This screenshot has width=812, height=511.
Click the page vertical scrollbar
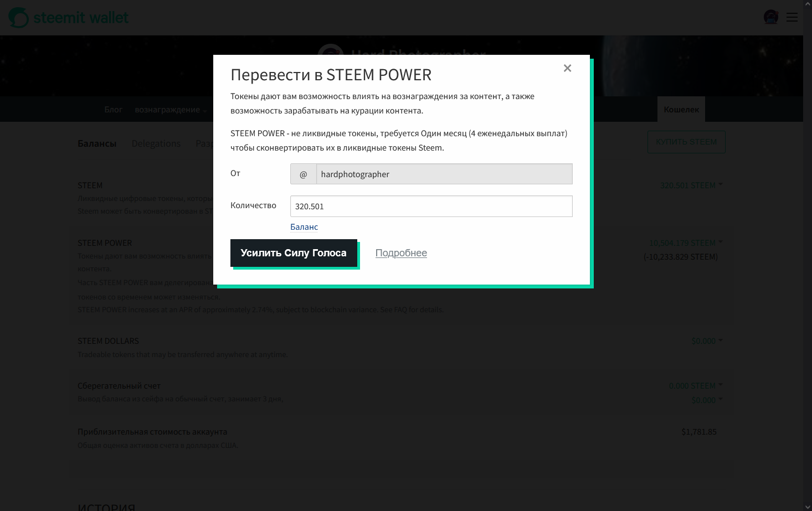(808, 255)
